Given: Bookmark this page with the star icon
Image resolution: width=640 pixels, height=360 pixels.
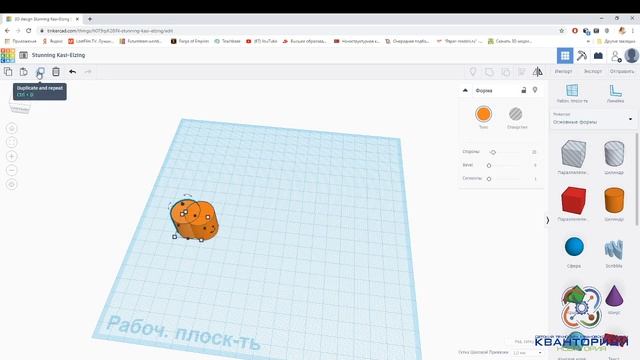Looking at the screenshot, I should coord(562,31).
